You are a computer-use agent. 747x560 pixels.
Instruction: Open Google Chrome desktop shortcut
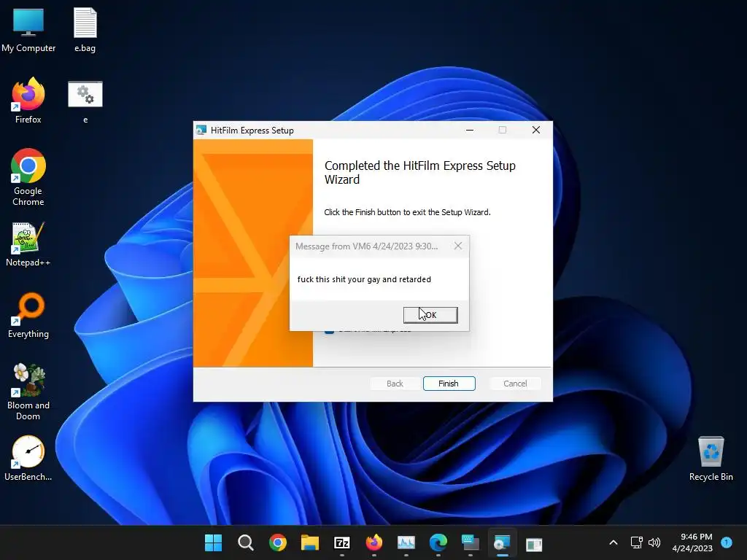[x=28, y=177]
